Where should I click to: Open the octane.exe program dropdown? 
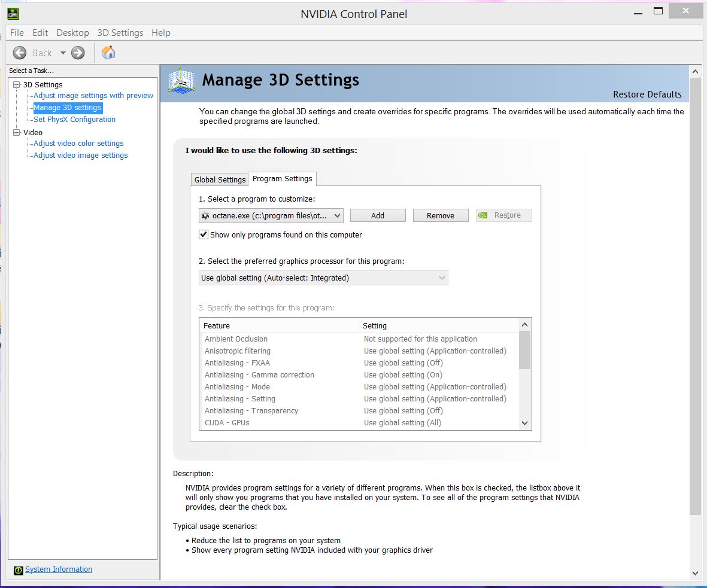coord(271,215)
